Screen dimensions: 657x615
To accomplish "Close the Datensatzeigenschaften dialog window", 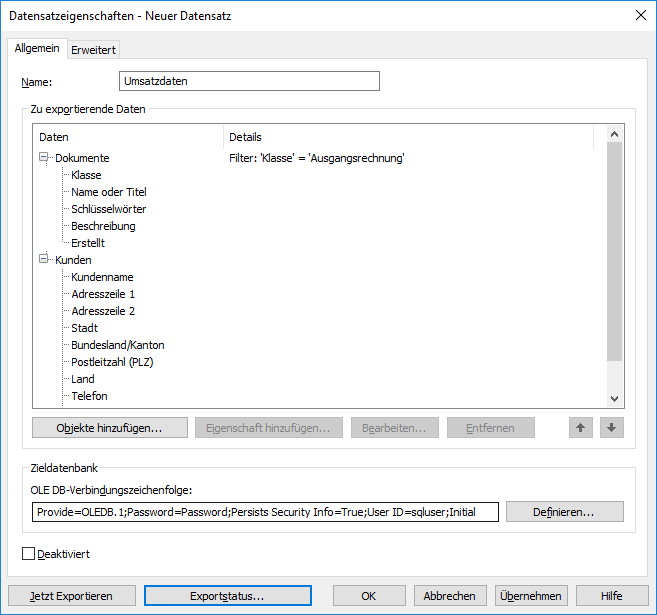I will point(640,14).
